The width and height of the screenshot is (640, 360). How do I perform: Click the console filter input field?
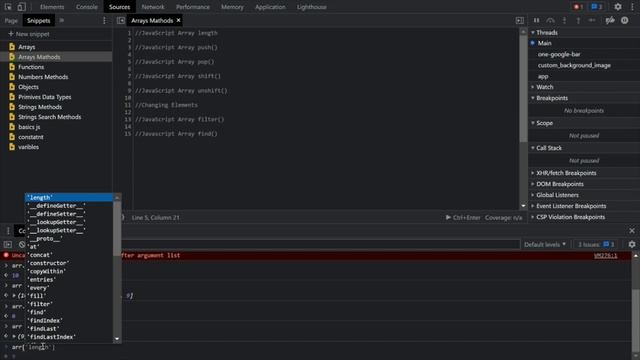[x=320, y=244]
